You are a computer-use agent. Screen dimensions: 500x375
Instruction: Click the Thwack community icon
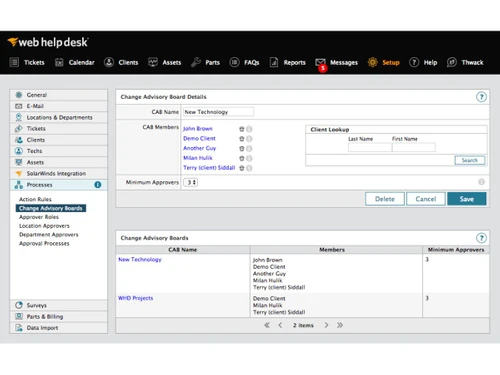[452, 62]
